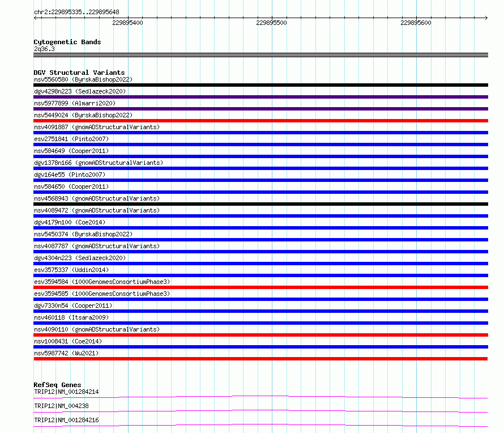Select the 229895400 ruler position label
The height and width of the screenshot is (433, 504).
(127, 23)
